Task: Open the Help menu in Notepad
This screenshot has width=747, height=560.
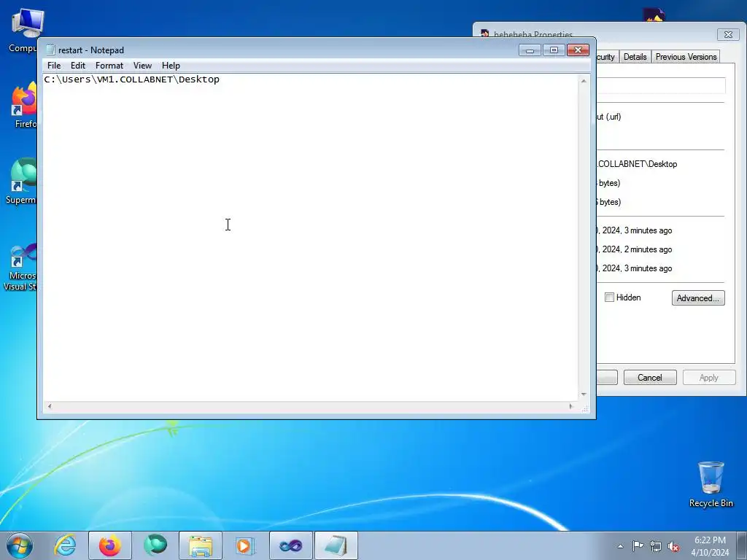Action: coord(171,66)
